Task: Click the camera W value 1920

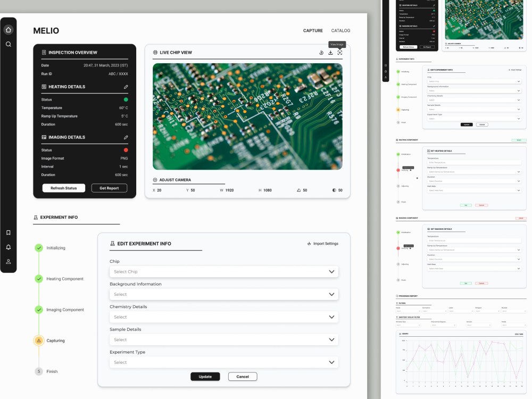Action: pyautogui.click(x=229, y=190)
